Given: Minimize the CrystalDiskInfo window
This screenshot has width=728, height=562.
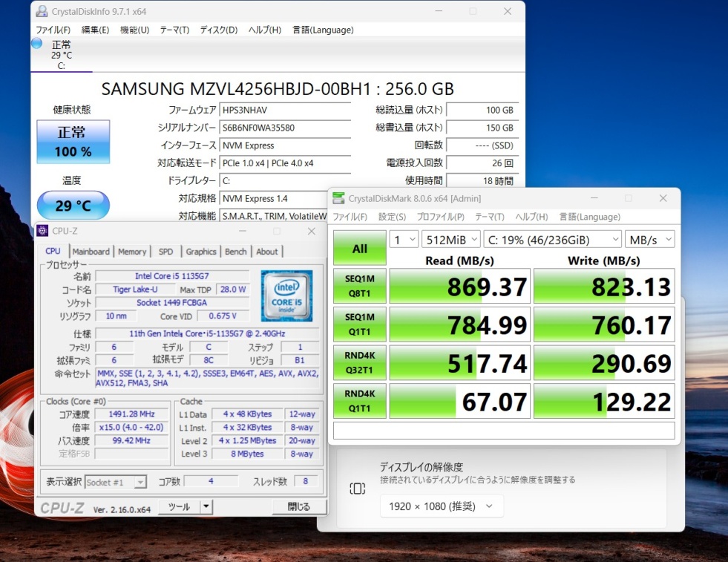Looking at the screenshot, I should 439,11.
